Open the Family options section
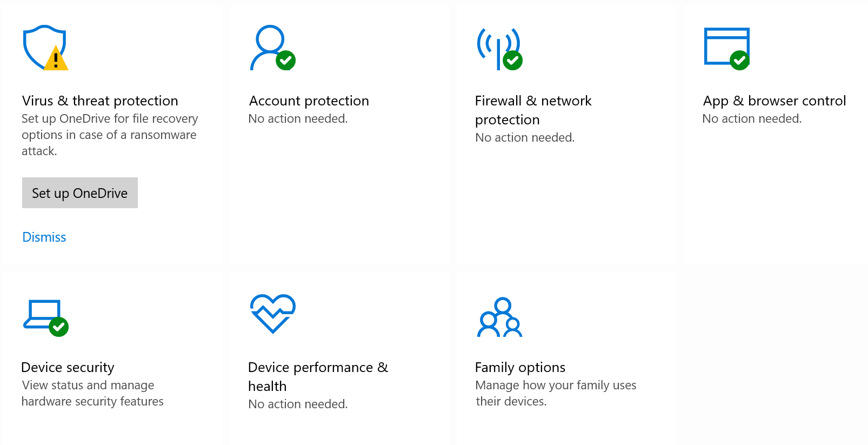 tap(520, 367)
